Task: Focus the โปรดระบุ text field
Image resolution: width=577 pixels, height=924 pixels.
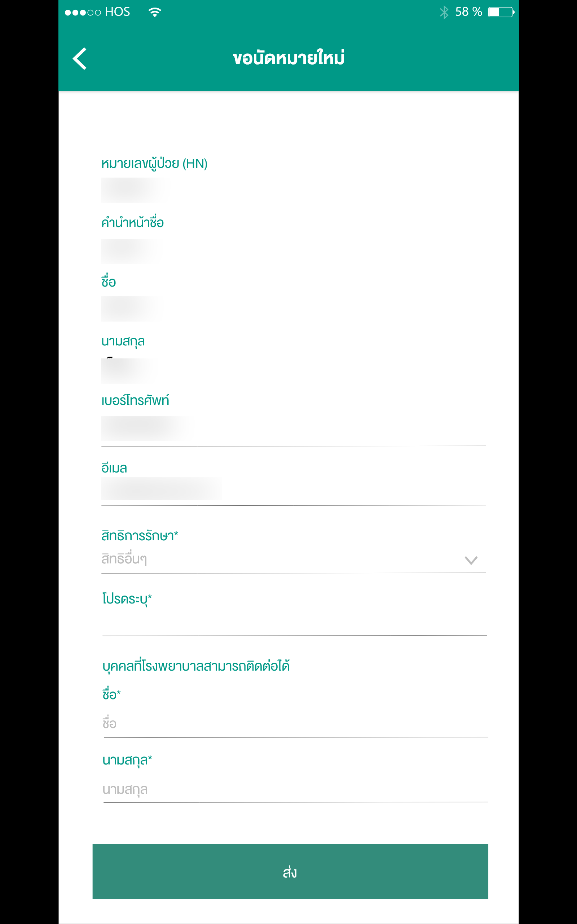Action: [294, 623]
